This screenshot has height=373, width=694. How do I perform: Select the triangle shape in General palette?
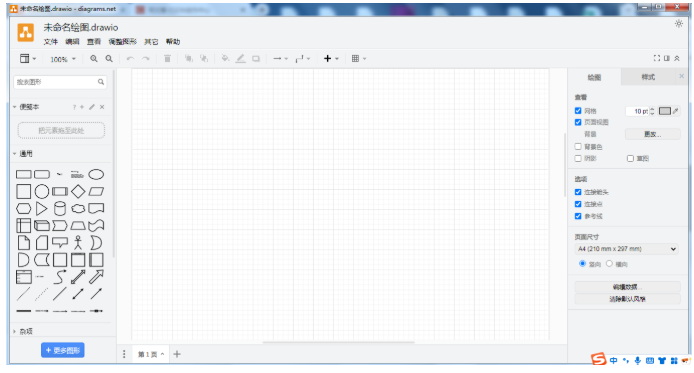tap(42, 208)
